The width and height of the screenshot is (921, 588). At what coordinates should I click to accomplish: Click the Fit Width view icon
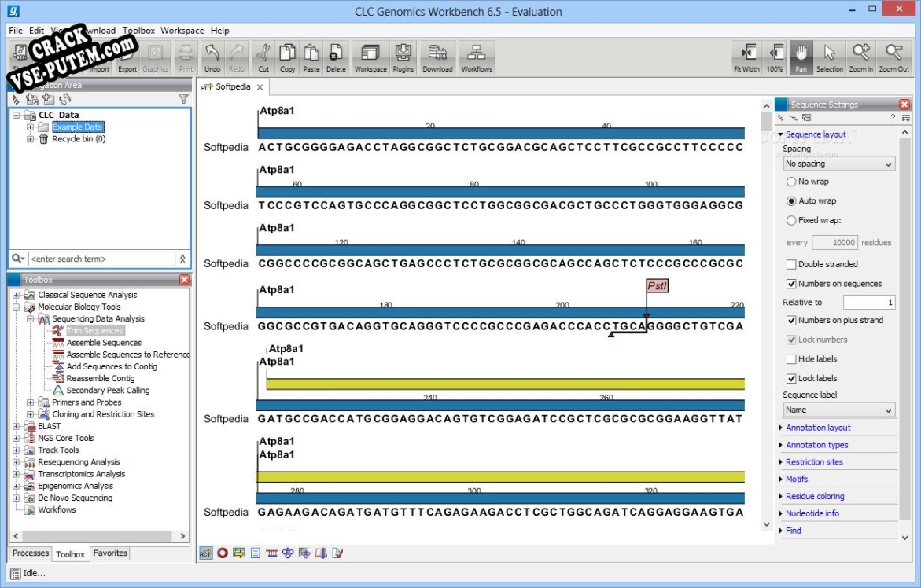pyautogui.click(x=746, y=57)
